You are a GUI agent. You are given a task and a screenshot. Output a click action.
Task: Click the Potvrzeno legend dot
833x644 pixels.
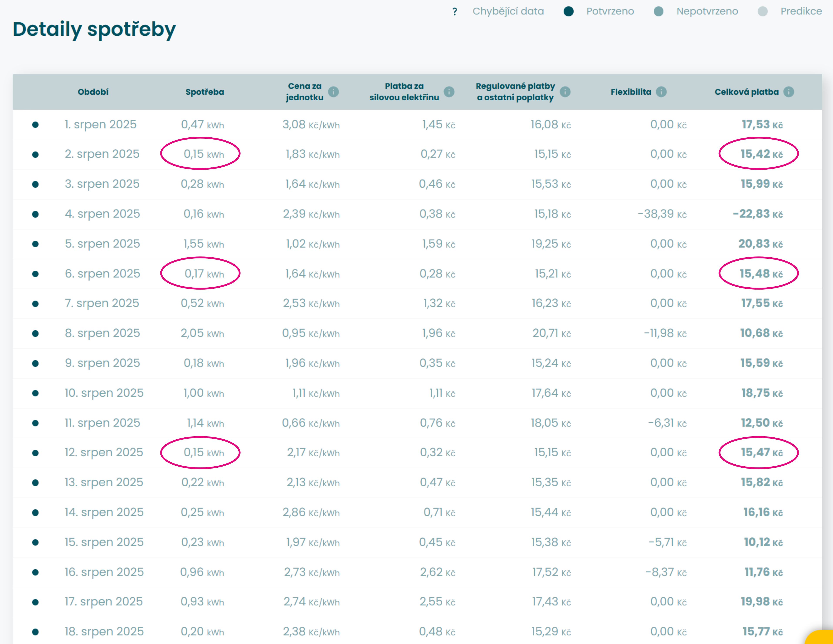[568, 12]
